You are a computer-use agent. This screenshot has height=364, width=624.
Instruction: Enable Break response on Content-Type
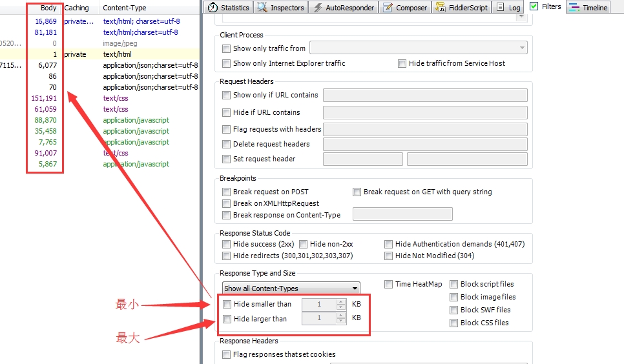pos(227,215)
